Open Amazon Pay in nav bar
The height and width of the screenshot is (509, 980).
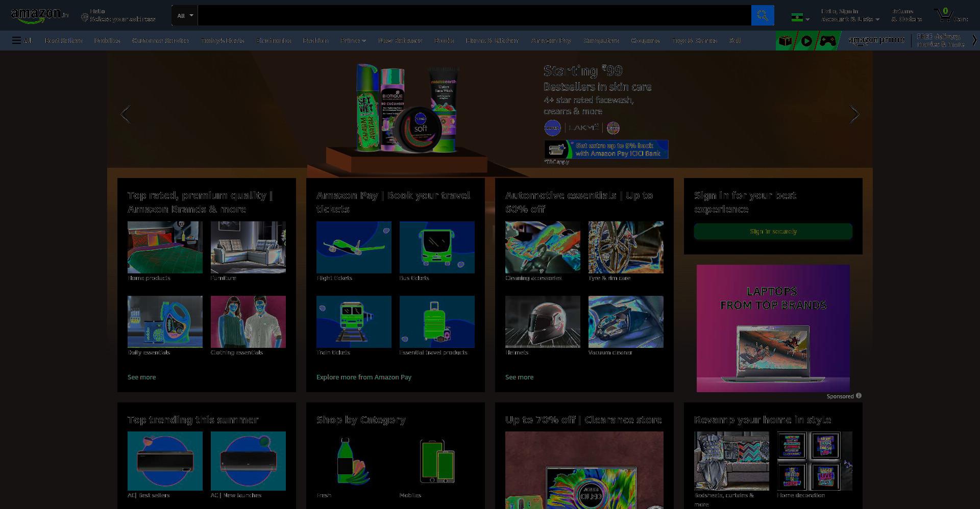pos(551,40)
